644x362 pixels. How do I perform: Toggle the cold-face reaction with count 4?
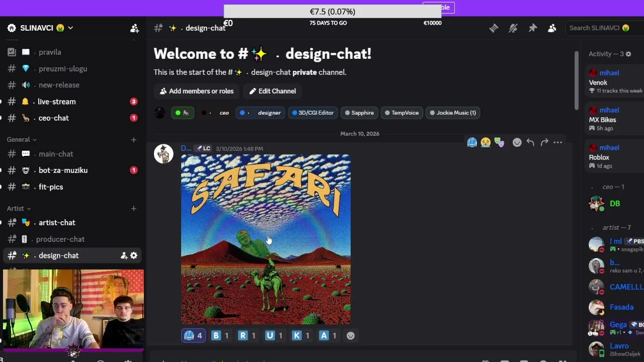click(x=193, y=335)
